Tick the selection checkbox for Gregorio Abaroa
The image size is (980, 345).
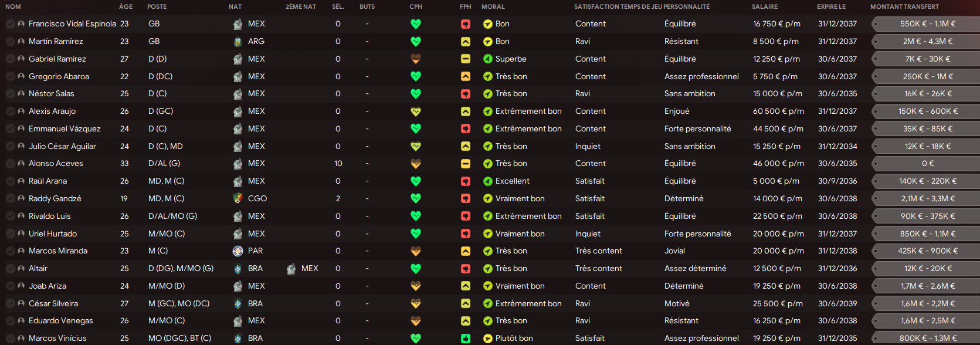pyautogui.click(x=11, y=76)
